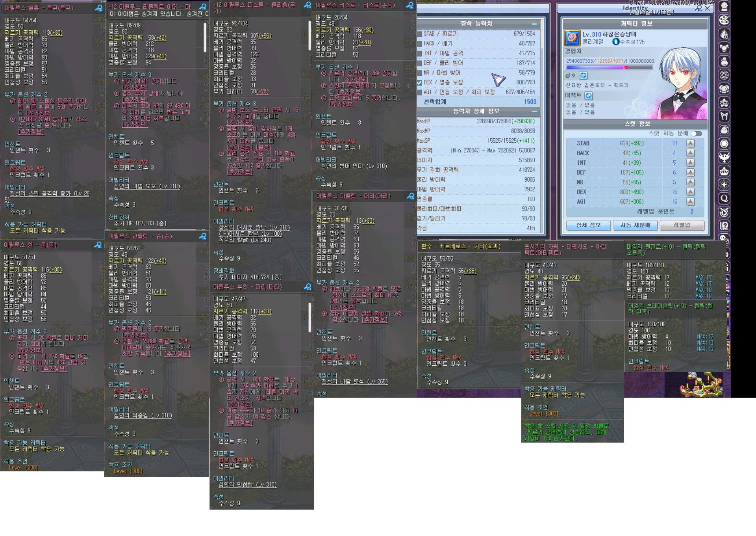Check the STAB / 찌르기 checkbox
Viewport: 756px width, 536px height.
(419, 34)
